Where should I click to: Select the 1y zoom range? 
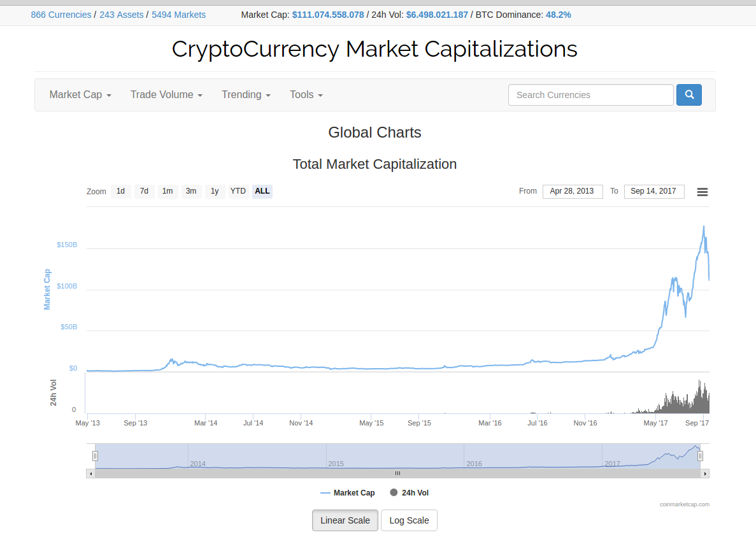click(215, 191)
